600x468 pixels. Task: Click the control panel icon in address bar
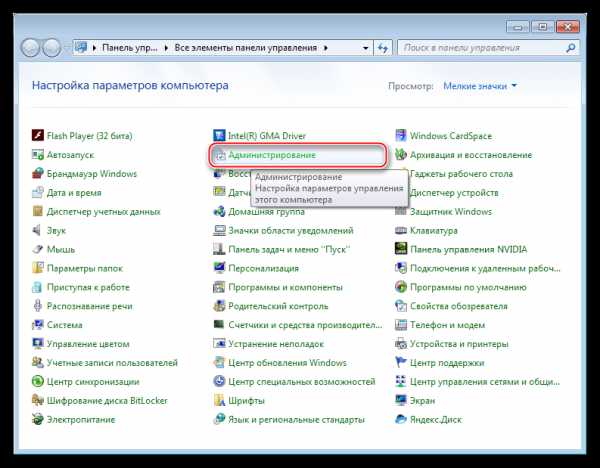(81, 47)
